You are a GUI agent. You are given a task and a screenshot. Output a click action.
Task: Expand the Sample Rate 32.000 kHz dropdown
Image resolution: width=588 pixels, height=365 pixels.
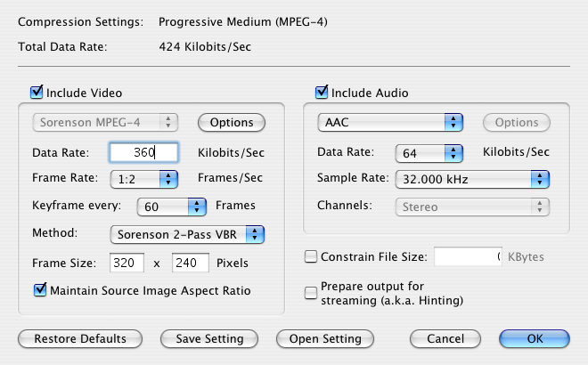click(471, 180)
